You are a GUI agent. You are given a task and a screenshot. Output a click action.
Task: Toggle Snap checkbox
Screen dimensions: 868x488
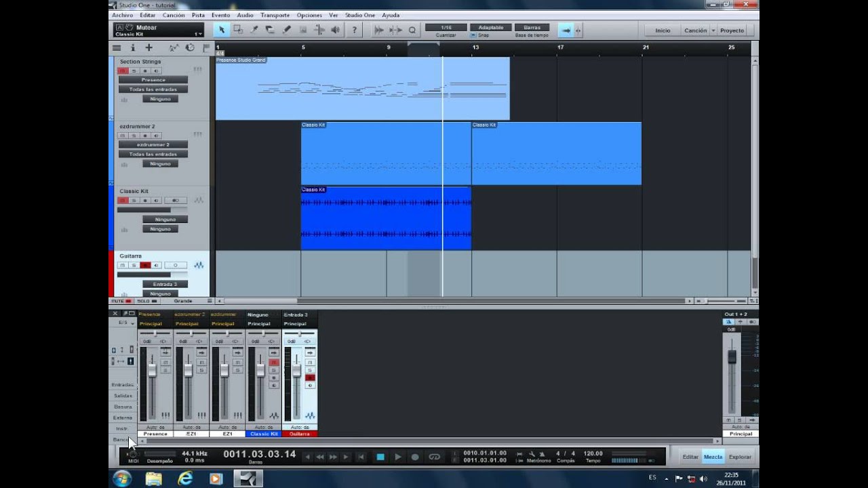(473, 35)
